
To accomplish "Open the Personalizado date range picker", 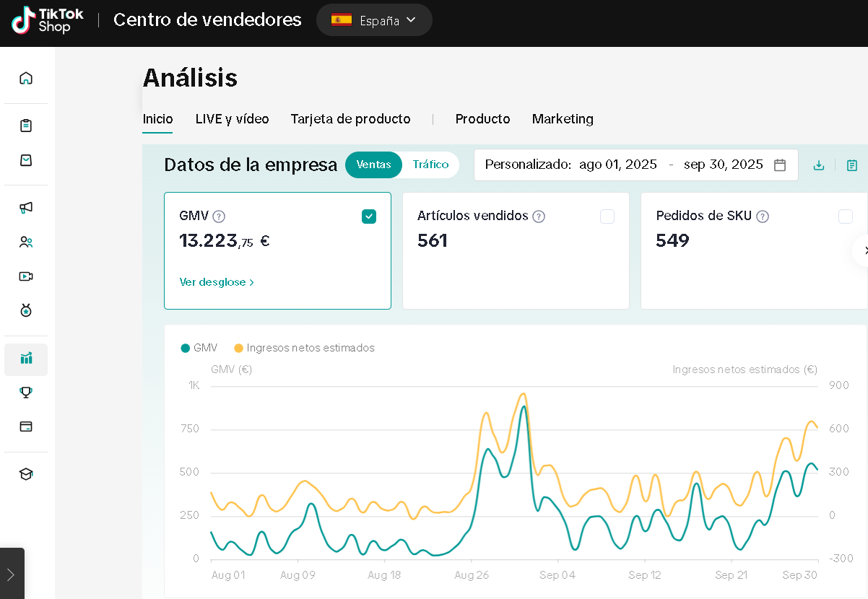I will (635, 165).
